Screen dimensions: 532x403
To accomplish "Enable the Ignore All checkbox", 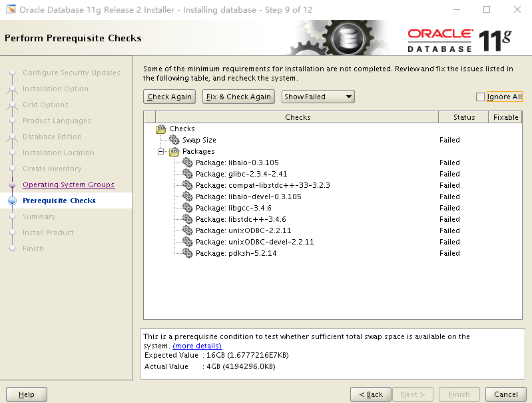I will pos(480,97).
